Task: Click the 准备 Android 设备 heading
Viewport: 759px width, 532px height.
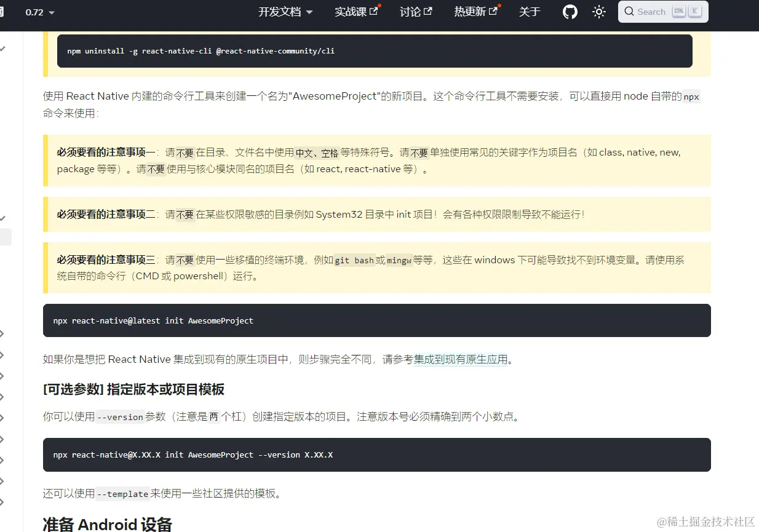Action: click(108, 524)
